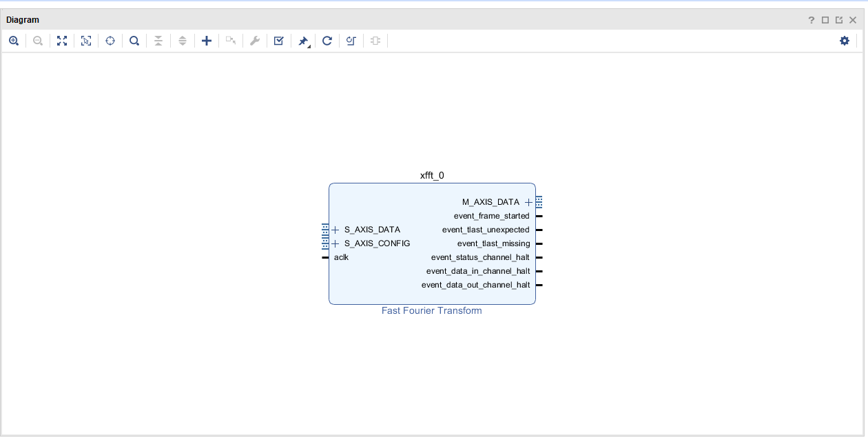Viewport: 868px width, 440px height.
Task: Select the xfft_0 instance name label
Action: (x=432, y=176)
